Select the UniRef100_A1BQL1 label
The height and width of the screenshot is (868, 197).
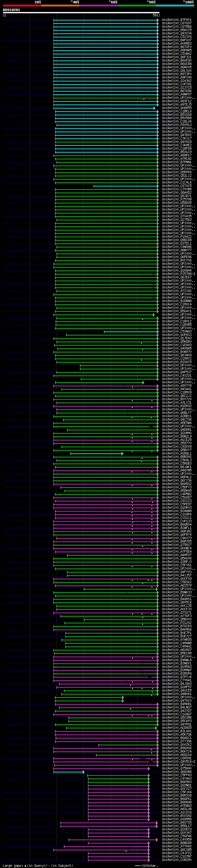tap(176, 453)
